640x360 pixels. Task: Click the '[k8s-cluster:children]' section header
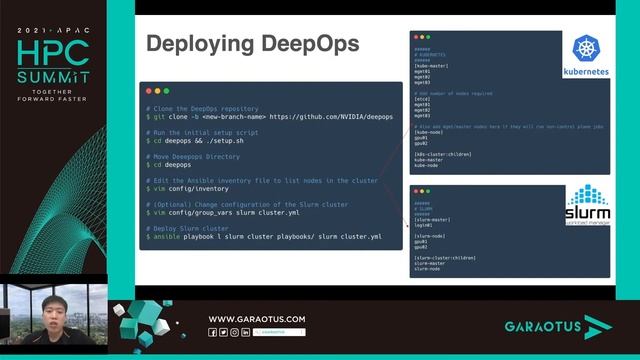[443, 154]
